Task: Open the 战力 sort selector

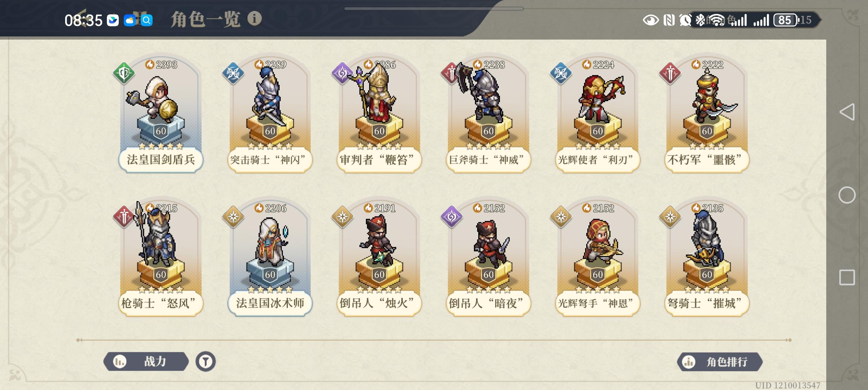Action: point(146,361)
